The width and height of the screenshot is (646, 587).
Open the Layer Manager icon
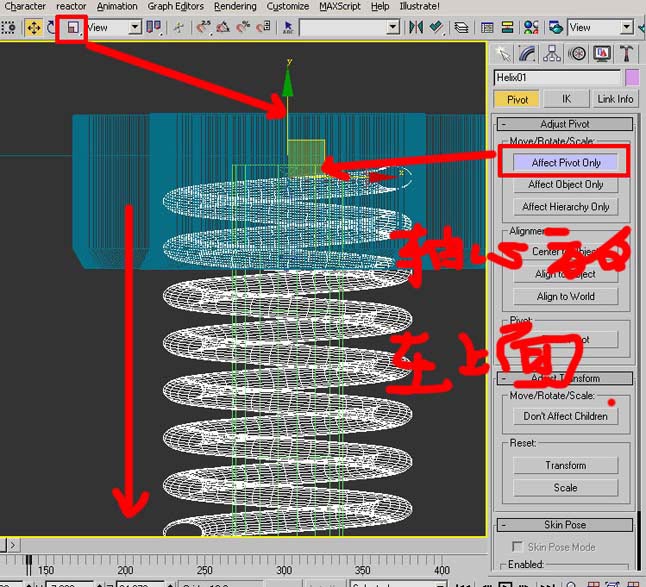pos(461,28)
